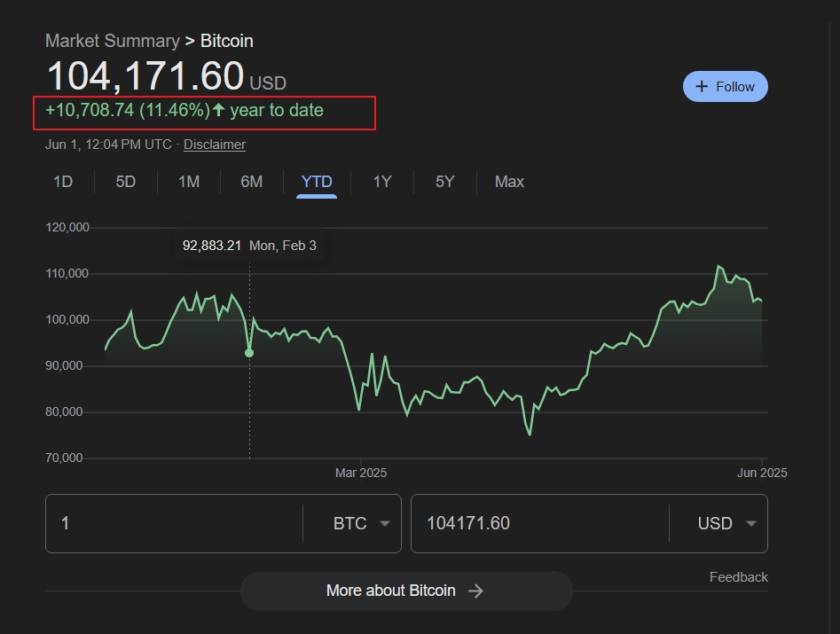Click the 110,000 axis label
Screen dimensions: 840x634
coord(67,274)
